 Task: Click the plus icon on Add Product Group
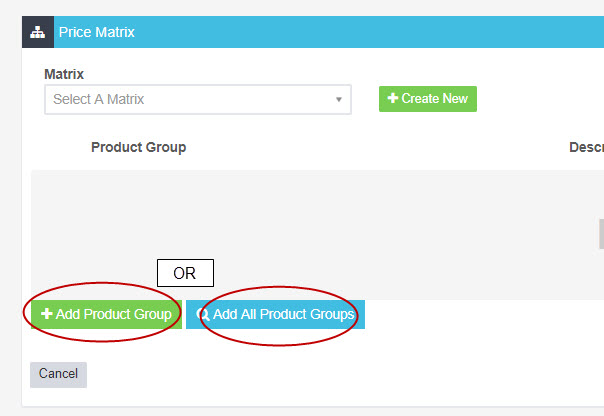click(x=47, y=314)
